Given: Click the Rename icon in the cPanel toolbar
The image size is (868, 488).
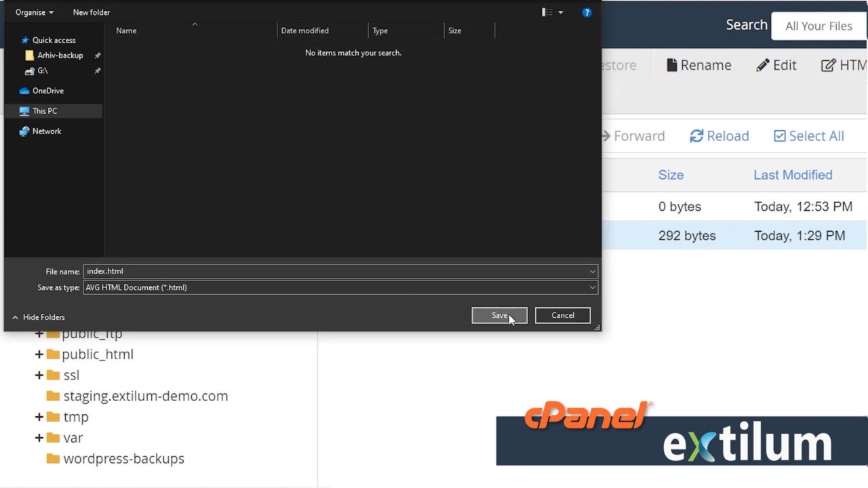Looking at the screenshot, I should click(698, 64).
